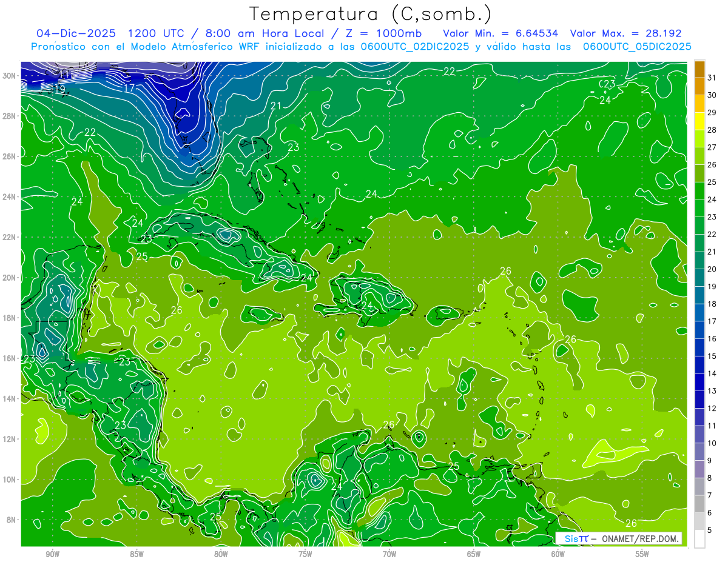This screenshot has height=562, width=728.
Task: Click the "60W" longitude axis label
Action: tap(558, 555)
